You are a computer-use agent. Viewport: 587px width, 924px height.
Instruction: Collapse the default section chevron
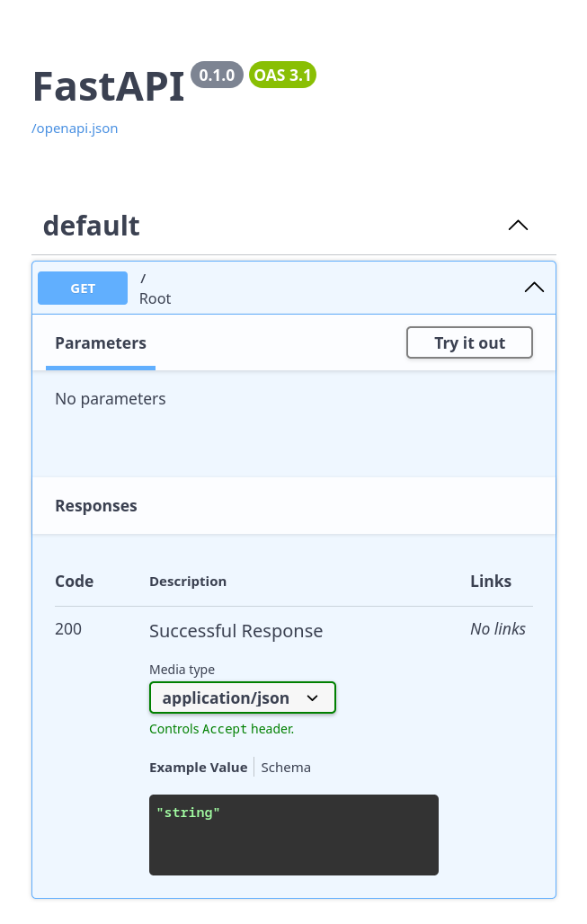tap(518, 226)
